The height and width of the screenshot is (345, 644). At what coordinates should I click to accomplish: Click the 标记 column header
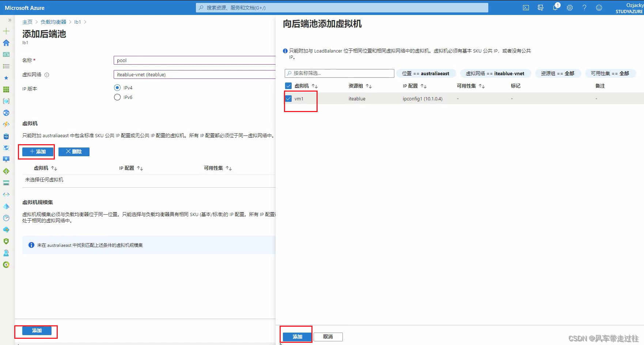(x=516, y=86)
